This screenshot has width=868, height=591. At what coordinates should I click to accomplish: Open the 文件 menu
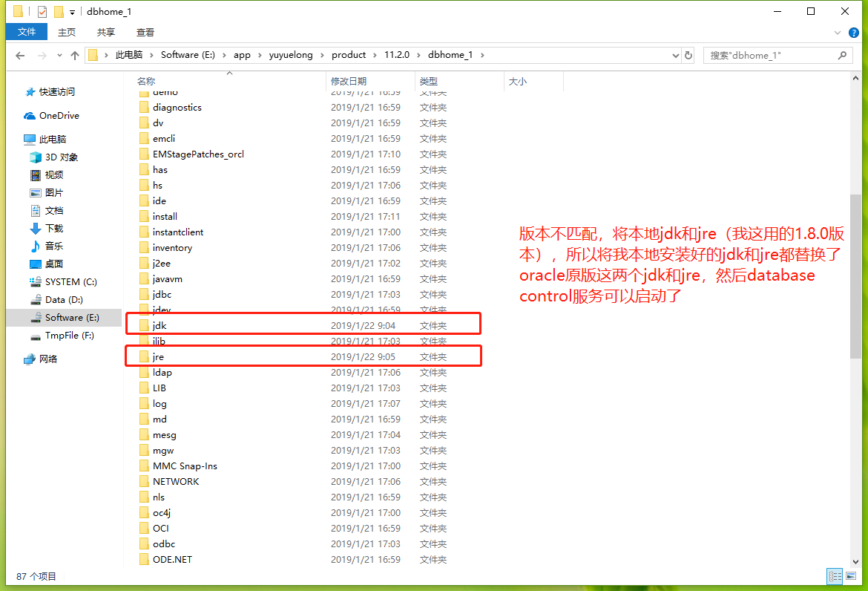tap(27, 32)
